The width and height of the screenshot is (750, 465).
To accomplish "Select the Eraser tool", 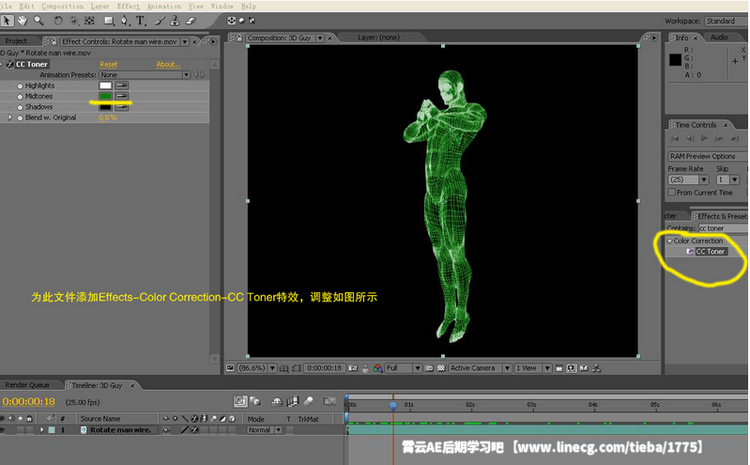I will [x=190, y=21].
